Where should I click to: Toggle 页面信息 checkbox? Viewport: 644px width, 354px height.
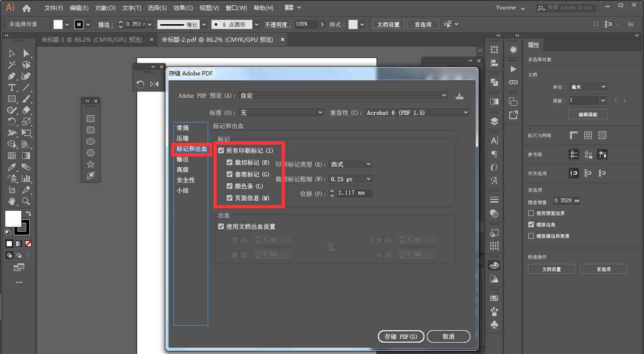coord(230,198)
